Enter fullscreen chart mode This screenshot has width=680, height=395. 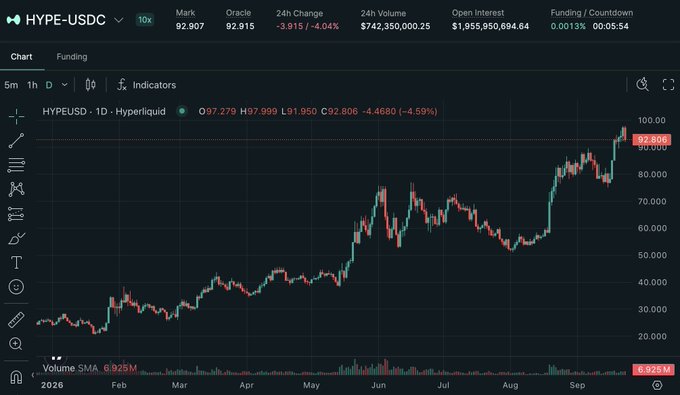point(668,85)
